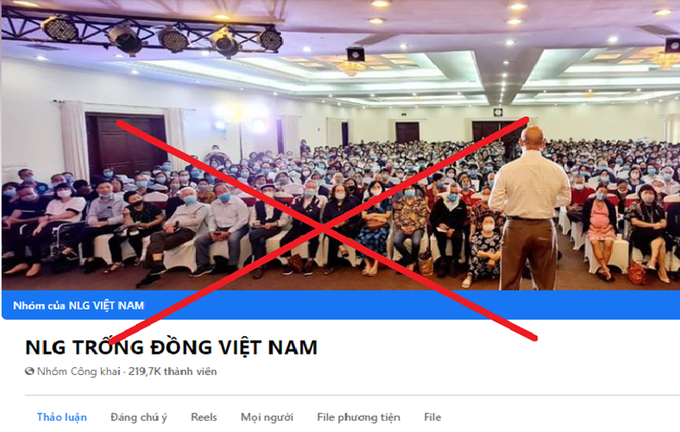Open the 219,7K thành viên member list
The height and width of the screenshot is (432, 680).
(x=173, y=372)
